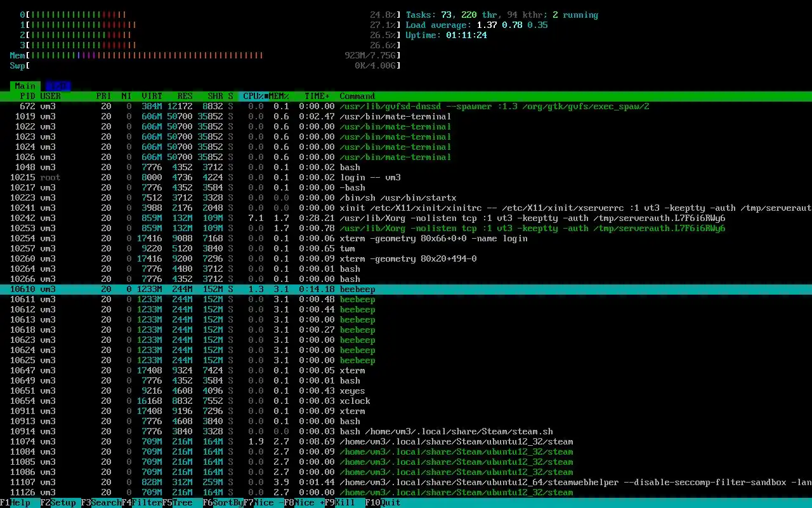The height and width of the screenshot is (508, 812).
Task: Click the CPU 1 usage meter bar
Action: pyautogui.click(x=211, y=25)
